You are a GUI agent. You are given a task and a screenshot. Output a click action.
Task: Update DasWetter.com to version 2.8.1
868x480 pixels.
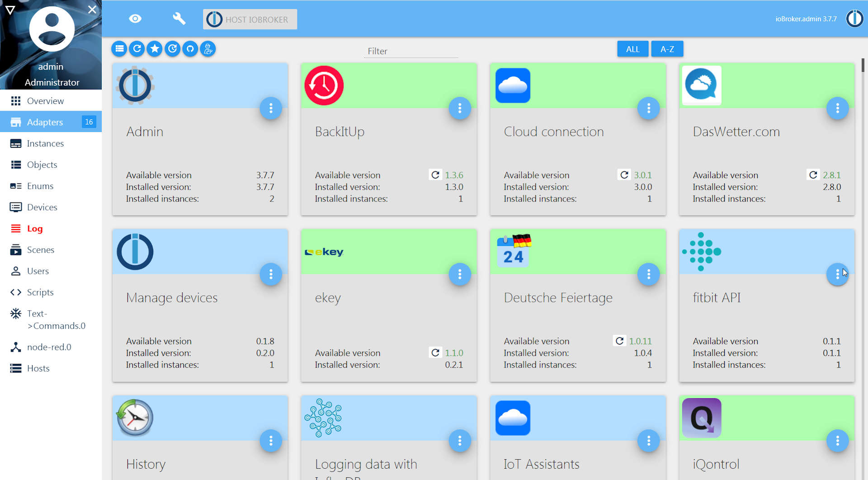click(x=813, y=175)
